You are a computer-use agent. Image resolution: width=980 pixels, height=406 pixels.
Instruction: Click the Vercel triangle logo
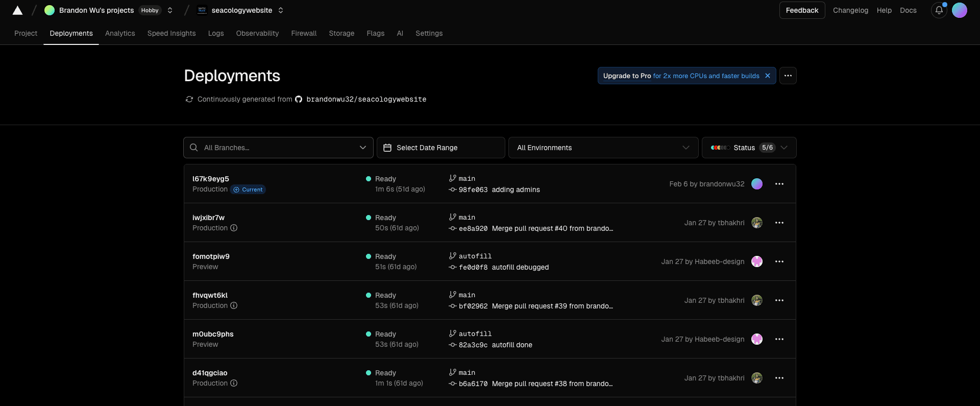tap(17, 10)
